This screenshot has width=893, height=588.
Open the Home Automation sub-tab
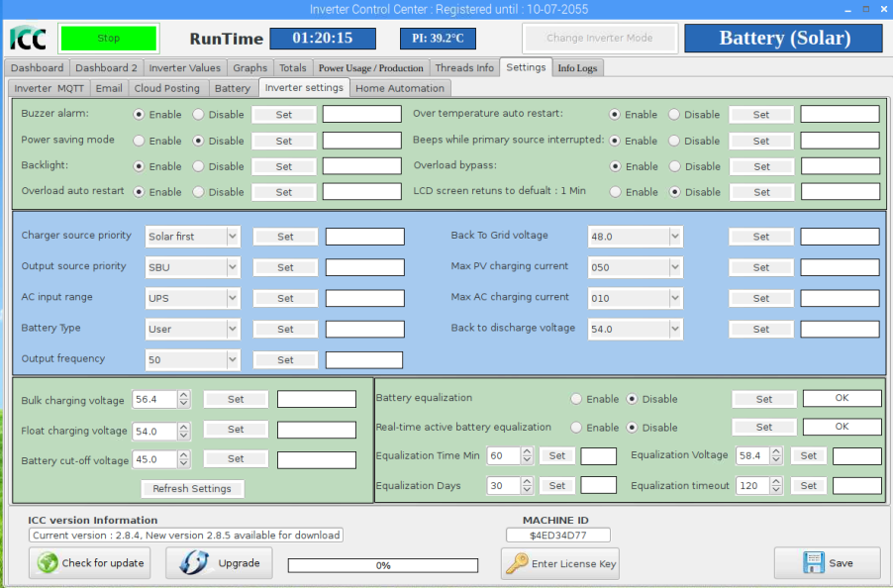(x=400, y=88)
